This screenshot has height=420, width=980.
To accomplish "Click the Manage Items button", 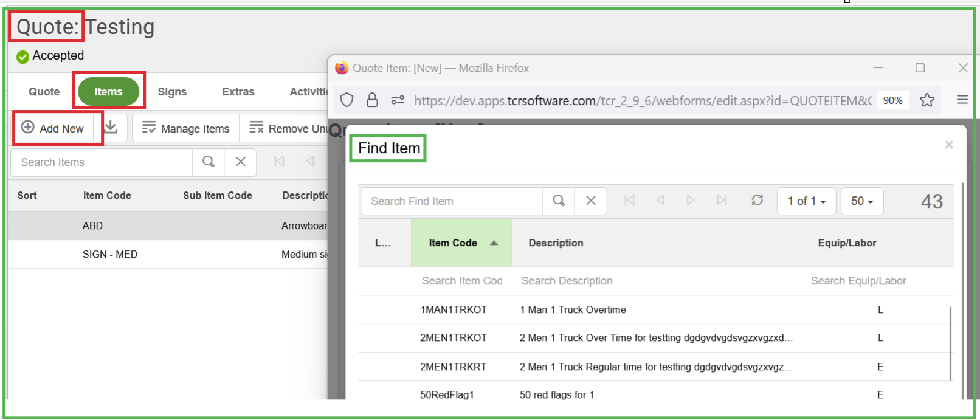I will [x=186, y=128].
